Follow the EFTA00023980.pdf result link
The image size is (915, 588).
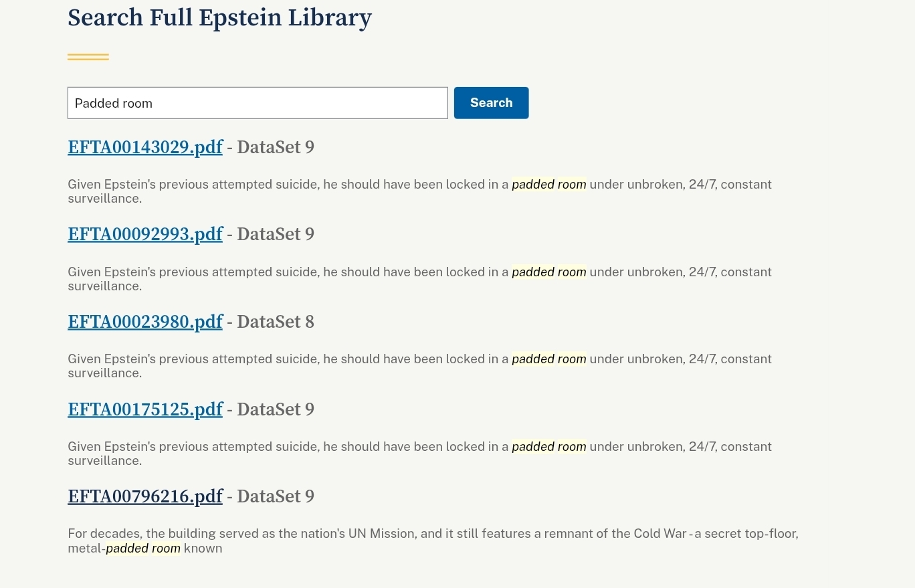(145, 322)
